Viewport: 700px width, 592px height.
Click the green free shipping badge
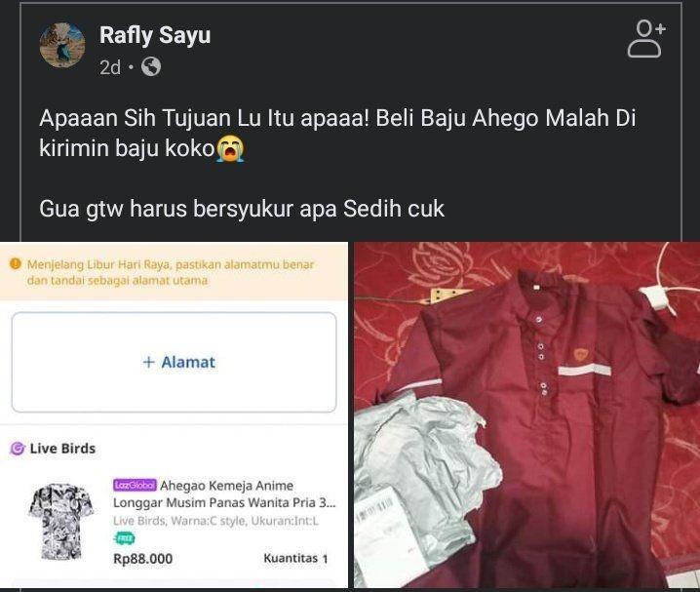tap(125, 539)
